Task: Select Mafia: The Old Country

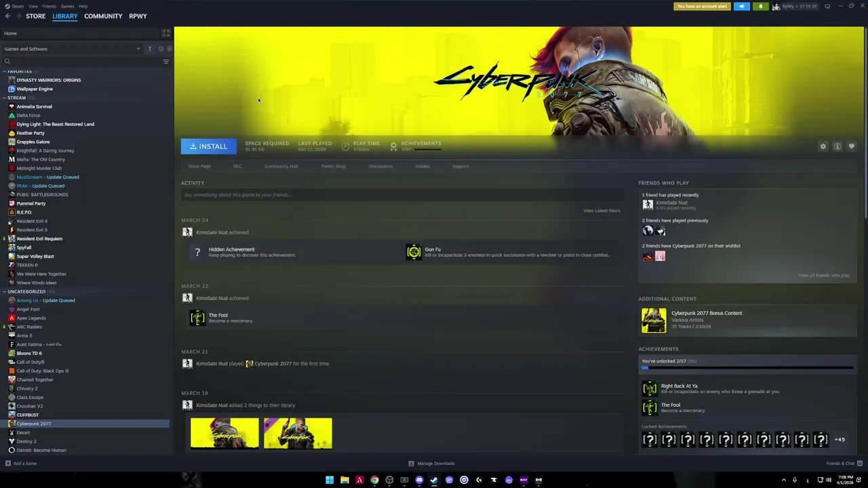Action: coord(41,159)
